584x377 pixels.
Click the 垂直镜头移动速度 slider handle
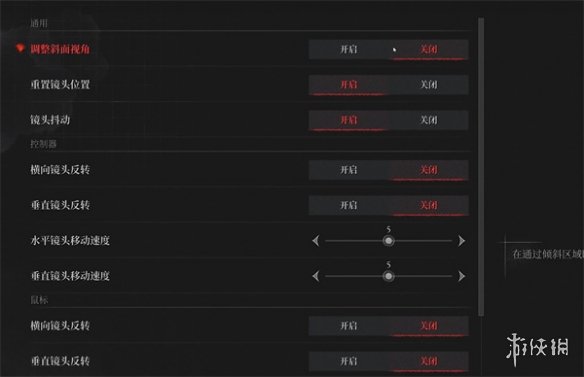tap(388, 276)
